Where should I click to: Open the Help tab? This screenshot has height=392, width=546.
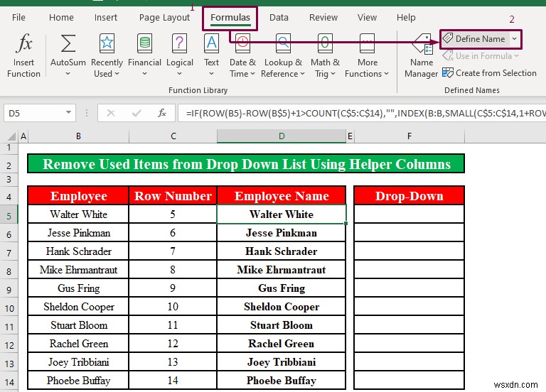coord(406,17)
